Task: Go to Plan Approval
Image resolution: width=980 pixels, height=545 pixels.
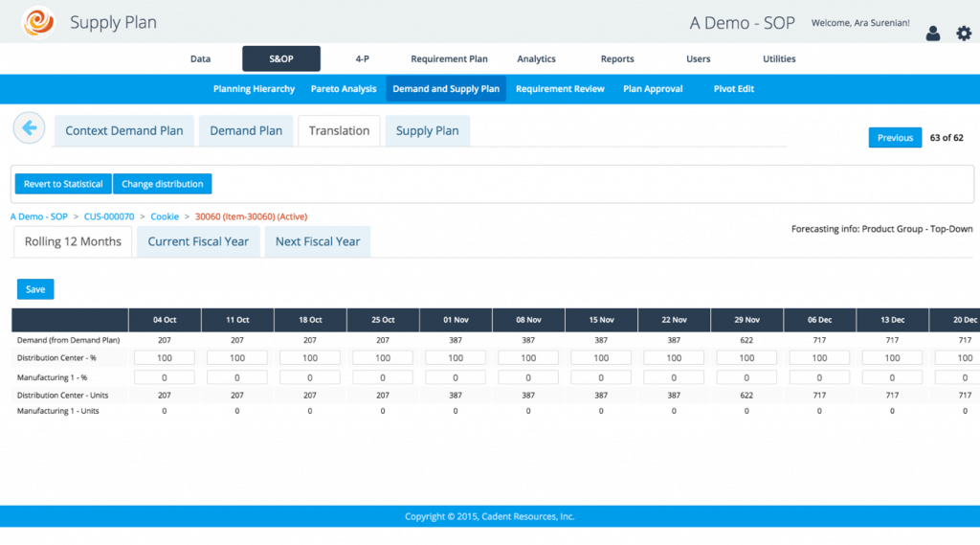Action: (x=653, y=89)
